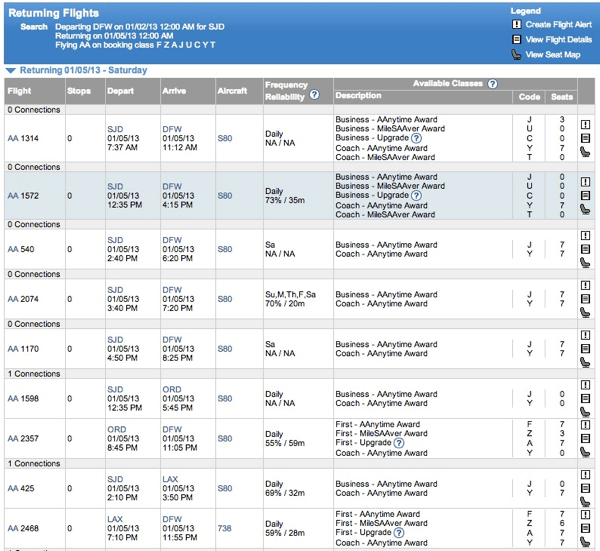
Task: Create flight alert for AA 2357
Action: coord(585,425)
